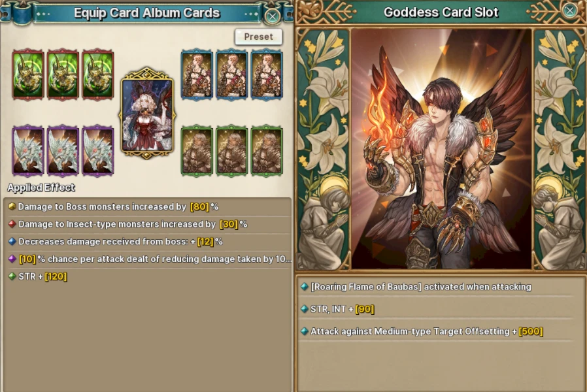The height and width of the screenshot is (392, 587).
Task: Click the purple gem chance effect icon
Action: 12,259
